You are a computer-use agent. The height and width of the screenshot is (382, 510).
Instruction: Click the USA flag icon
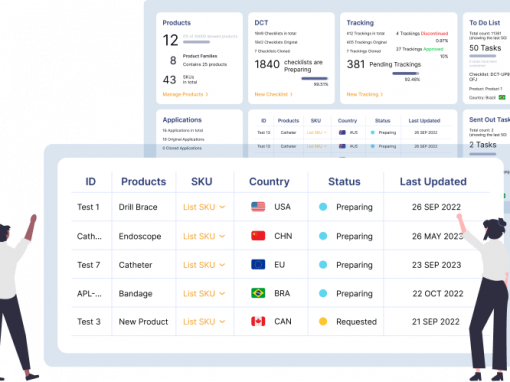(258, 207)
